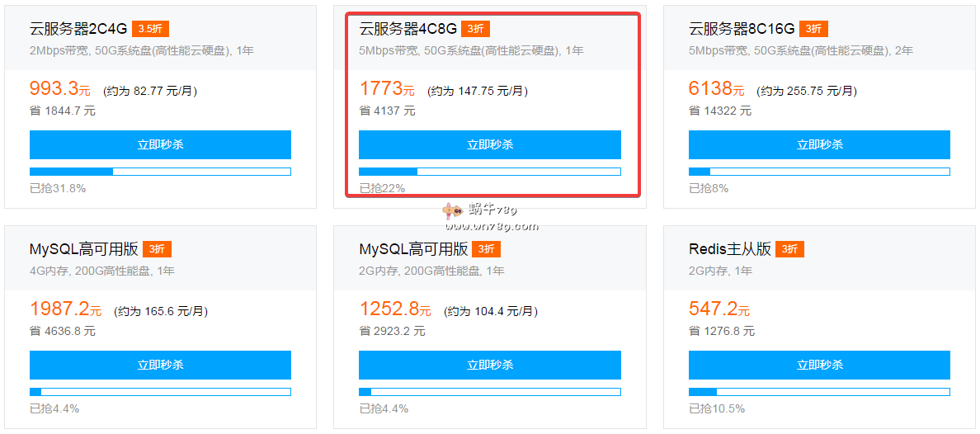This screenshot has width=980, height=434.
Task: Click the 3折 badge beside 云服务器4C8G
Action: [475, 29]
